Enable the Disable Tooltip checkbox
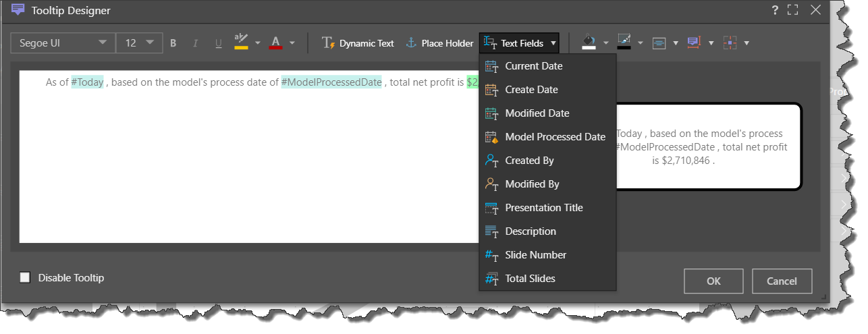868x334 pixels. pos(26,277)
